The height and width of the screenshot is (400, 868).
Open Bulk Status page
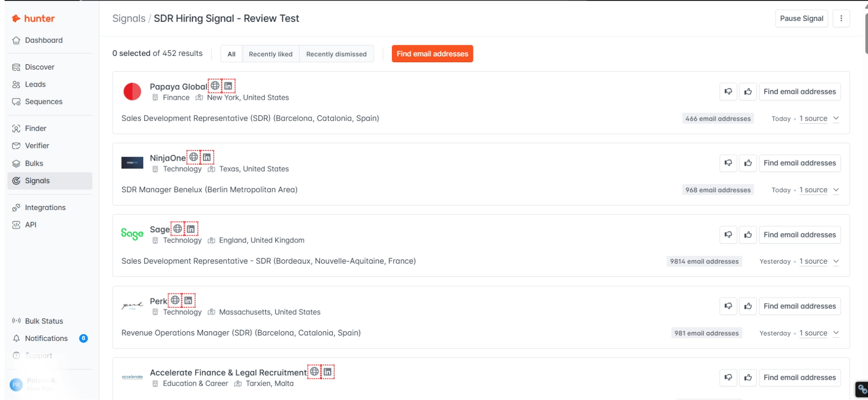[x=50, y=321]
